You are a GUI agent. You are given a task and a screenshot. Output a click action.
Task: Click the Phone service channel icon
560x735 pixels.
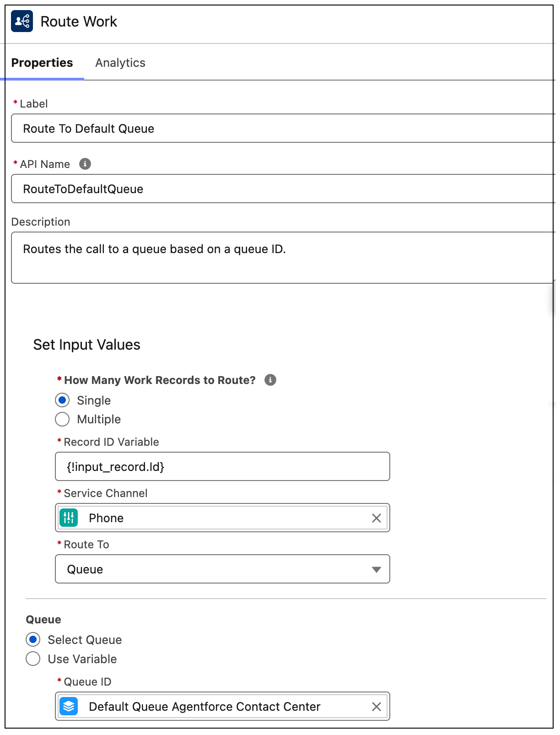(69, 518)
